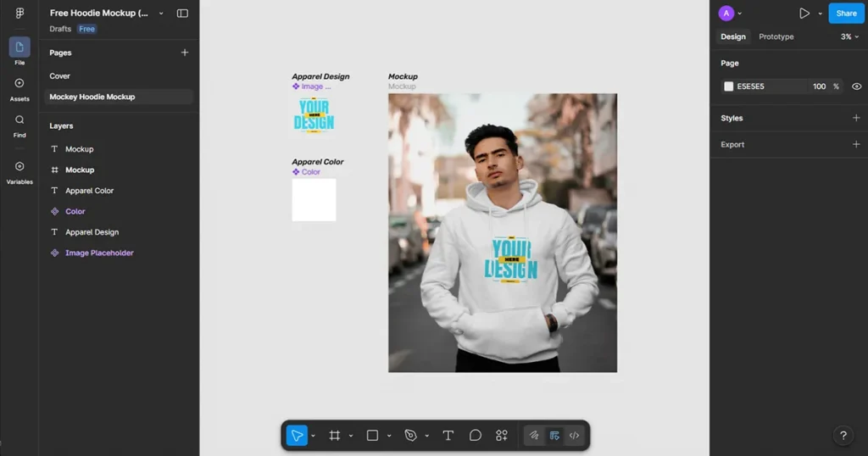
Task: Open the file name dropdown chevron
Action: coord(161,14)
